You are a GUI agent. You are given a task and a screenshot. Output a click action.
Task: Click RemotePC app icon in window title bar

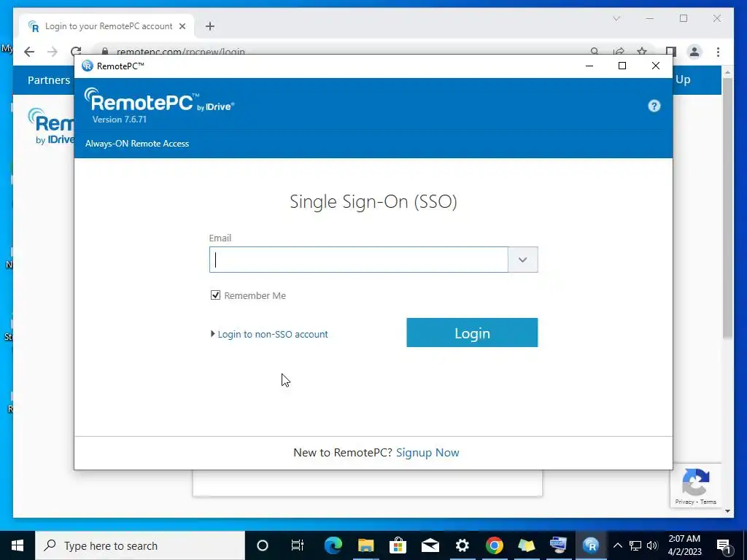click(x=88, y=66)
